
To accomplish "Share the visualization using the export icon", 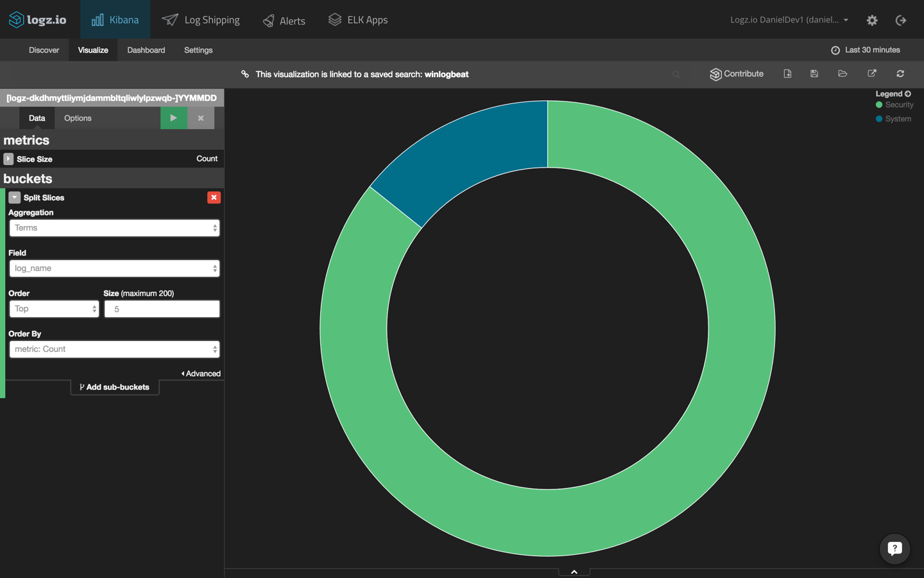I will coord(871,74).
